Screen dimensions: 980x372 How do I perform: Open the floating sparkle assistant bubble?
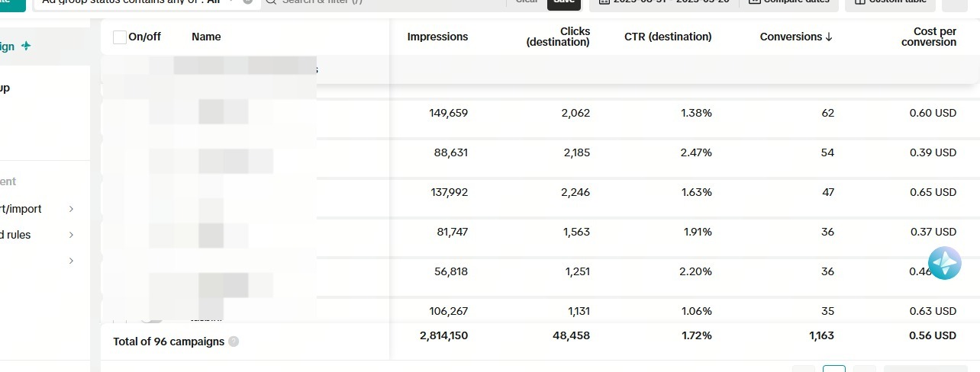click(944, 263)
